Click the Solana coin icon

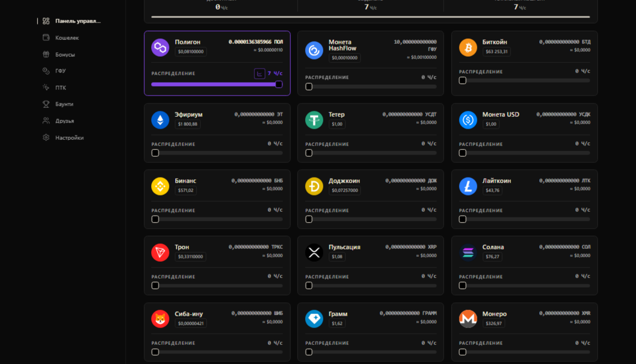tap(467, 253)
